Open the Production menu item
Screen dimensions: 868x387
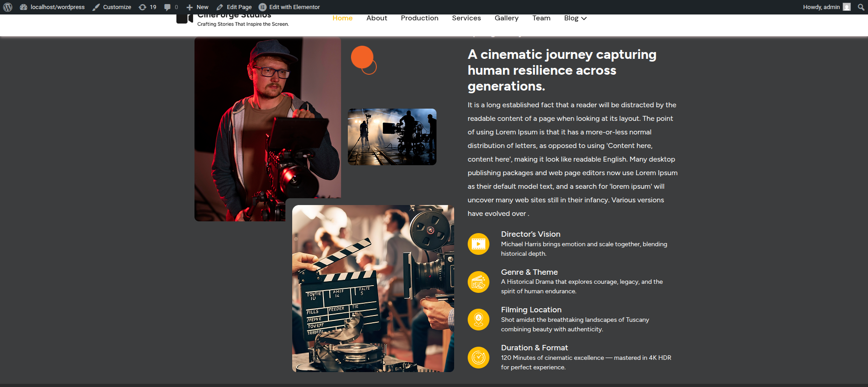(x=419, y=18)
